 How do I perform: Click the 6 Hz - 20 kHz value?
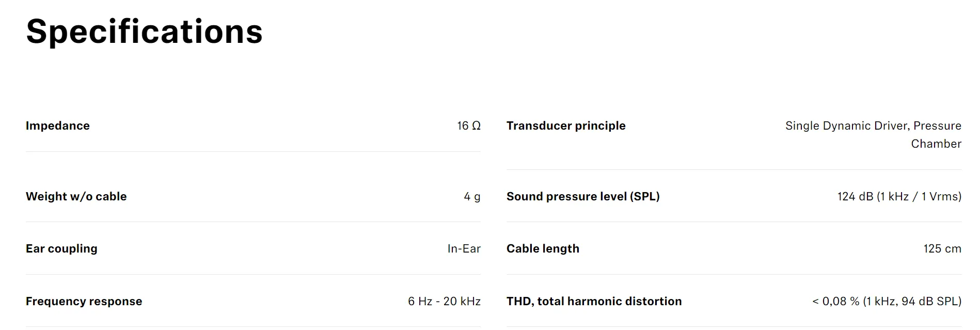tap(445, 301)
